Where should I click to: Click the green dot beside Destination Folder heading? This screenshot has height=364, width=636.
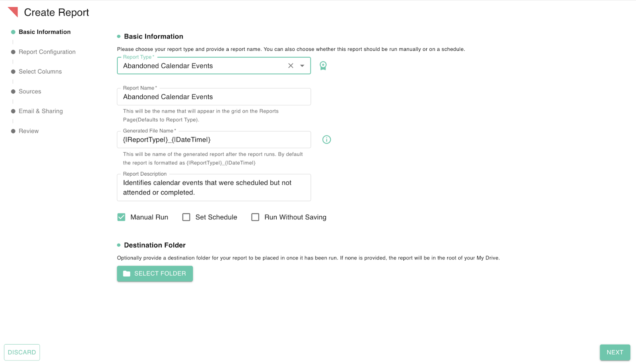(118, 245)
